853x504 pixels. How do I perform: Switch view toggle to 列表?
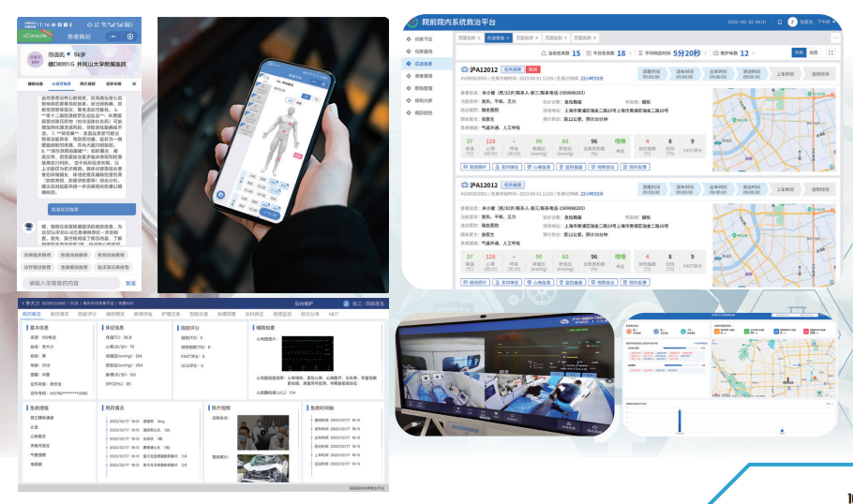[797, 53]
